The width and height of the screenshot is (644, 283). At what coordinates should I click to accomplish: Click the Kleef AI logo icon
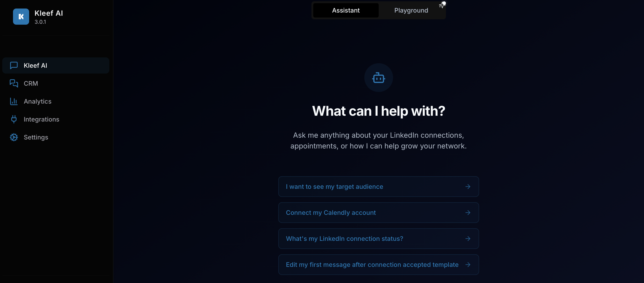pyautogui.click(x=21, y=17)
